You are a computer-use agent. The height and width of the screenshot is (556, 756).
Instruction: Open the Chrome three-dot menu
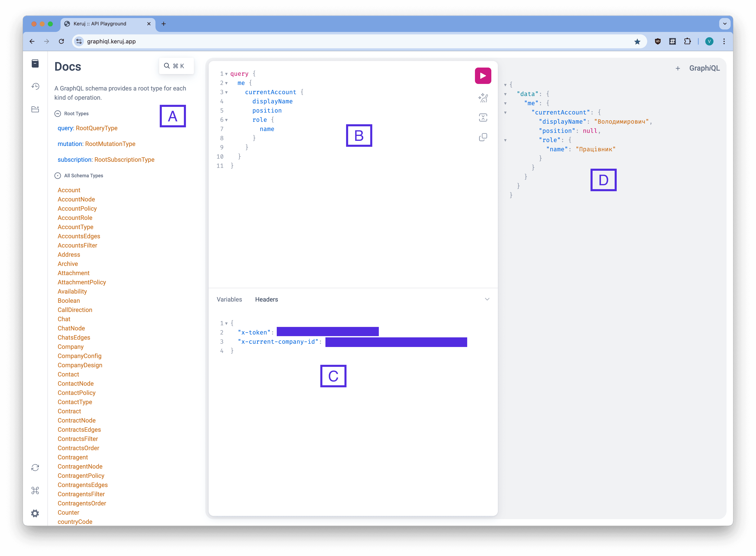point(724,41)
